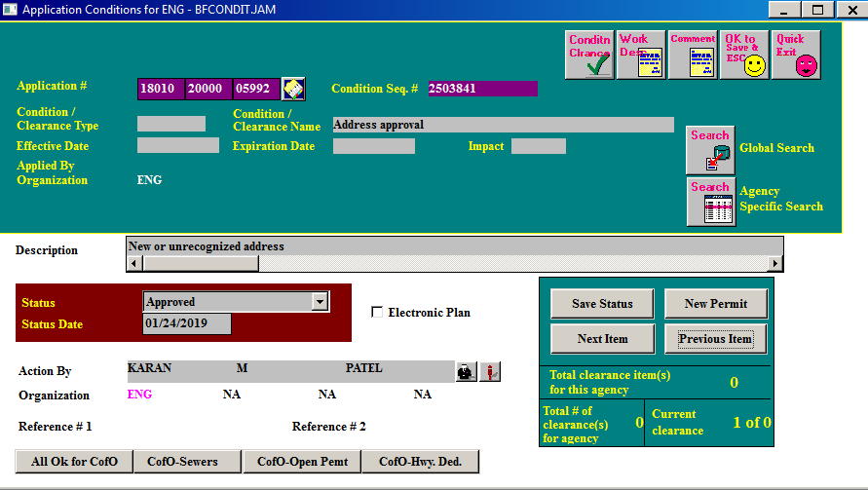
Task: Click Application # field 18010
Action: (x=161, y=89)
